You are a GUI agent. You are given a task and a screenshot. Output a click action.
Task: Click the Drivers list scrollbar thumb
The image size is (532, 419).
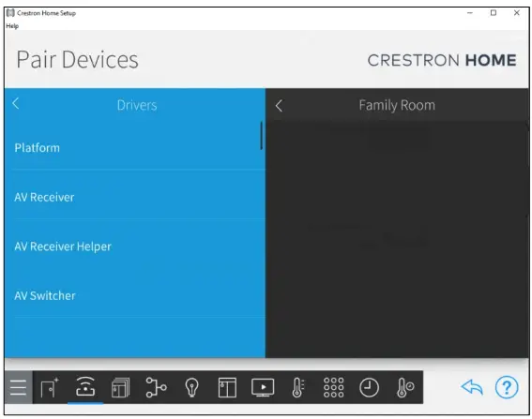tap(261, 136)
